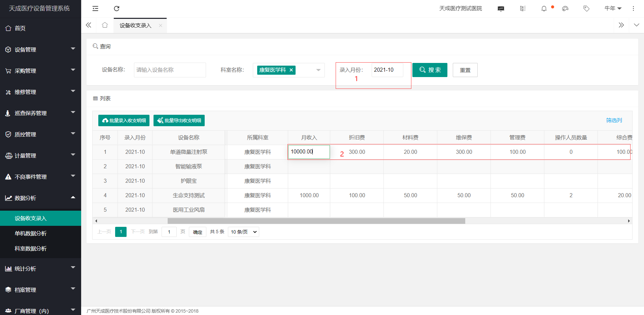
Task: Click the horizontal table scrollbar thumb
Action: 316,221
